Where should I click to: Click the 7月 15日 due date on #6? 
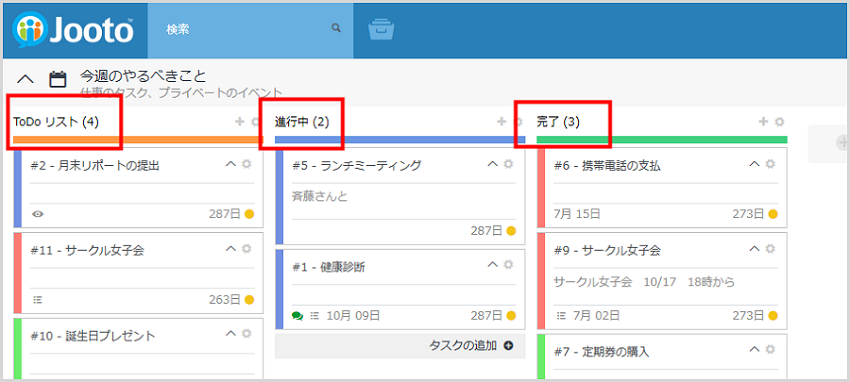pos(577,214)
